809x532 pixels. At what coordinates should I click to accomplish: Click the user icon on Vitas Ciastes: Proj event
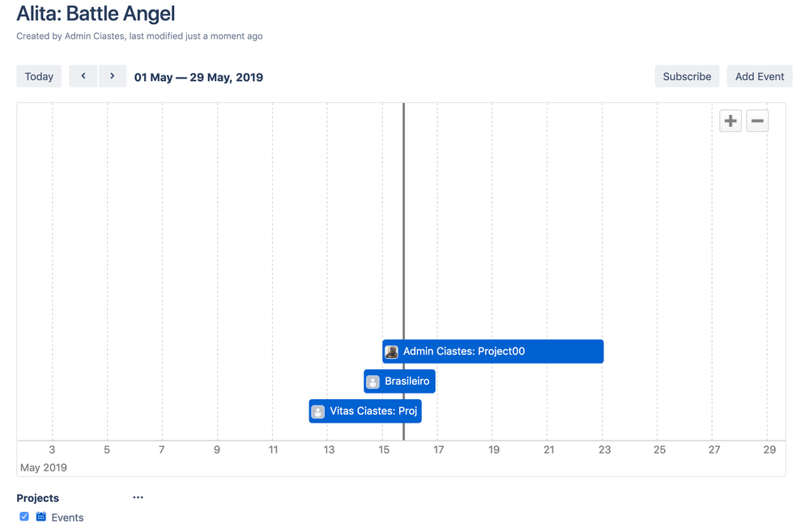(x=317, y=411)
